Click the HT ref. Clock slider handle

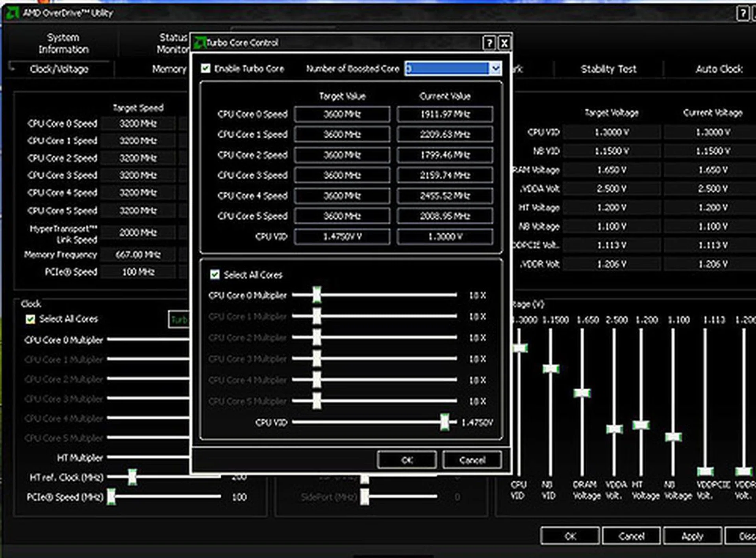point(132,477)
